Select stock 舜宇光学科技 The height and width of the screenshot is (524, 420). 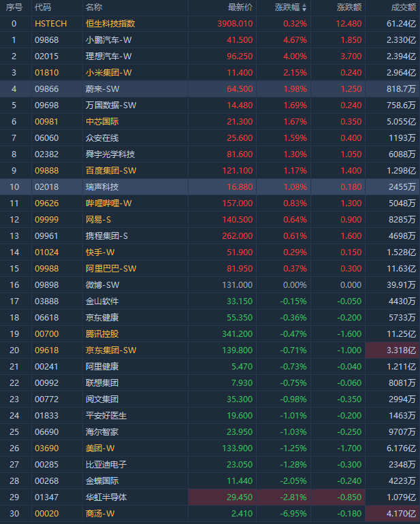pos(110,154)
